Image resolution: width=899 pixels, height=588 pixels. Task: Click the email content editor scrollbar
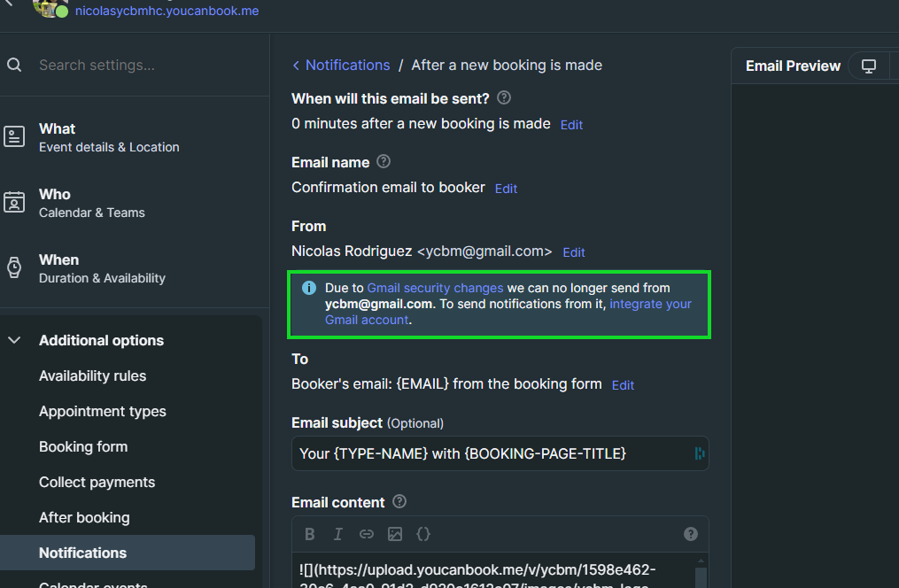tap(701, 575)
